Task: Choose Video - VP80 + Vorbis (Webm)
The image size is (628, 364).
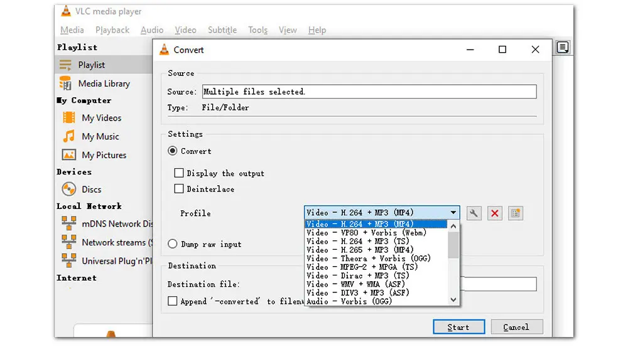Action: pos(376,233)
